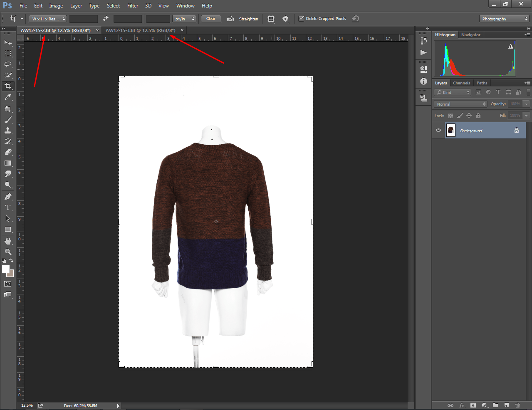Image resolution: width=532 pixels, height=410 pixels.
Task: Click the histogram cached data warning
Action: 511,47
